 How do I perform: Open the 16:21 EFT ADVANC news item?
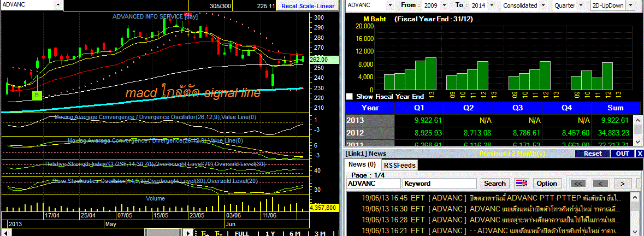(x=491, y=230)
